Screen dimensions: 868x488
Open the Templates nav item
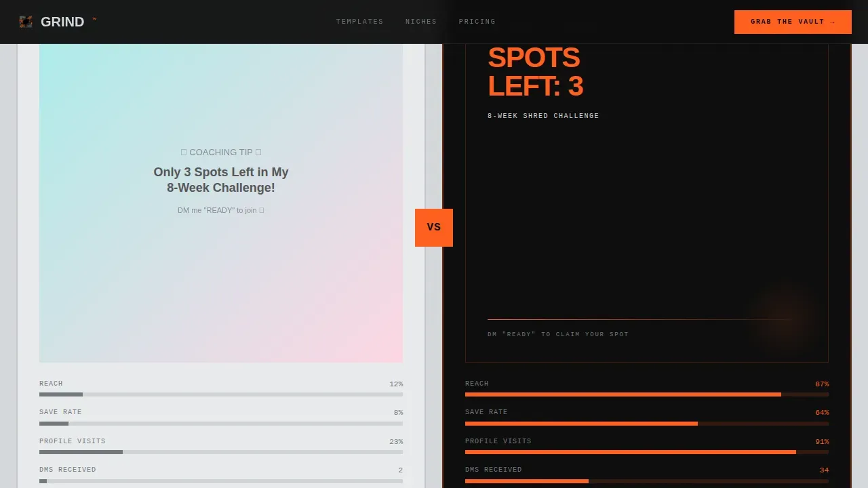pos(359,22)
